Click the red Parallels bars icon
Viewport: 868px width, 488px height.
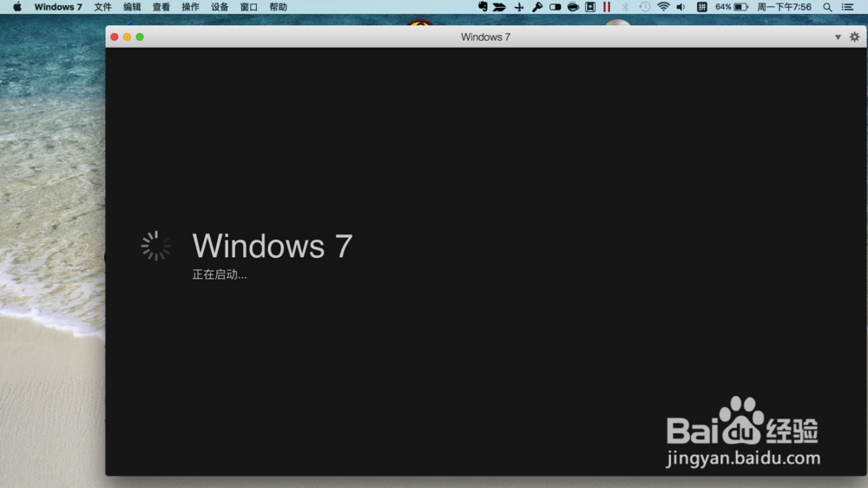607,7
